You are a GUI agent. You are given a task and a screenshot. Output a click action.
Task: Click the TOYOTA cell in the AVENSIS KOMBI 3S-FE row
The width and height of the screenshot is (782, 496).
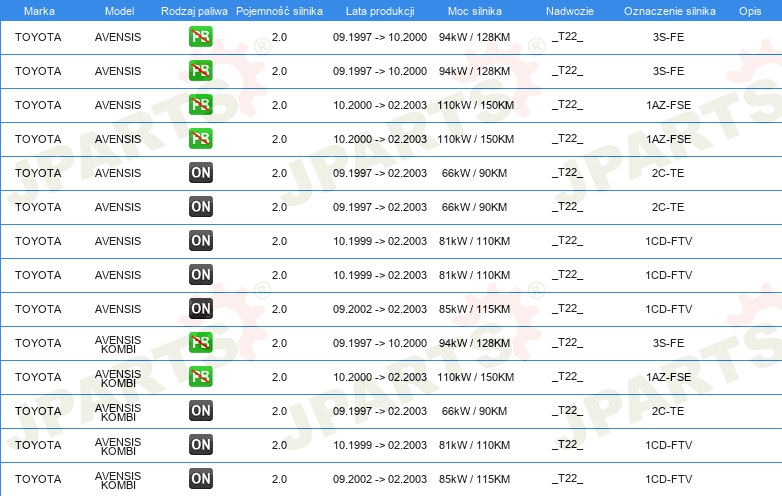[38, 343]
